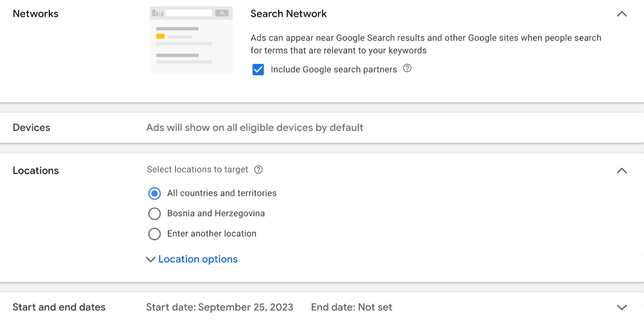The width and height of the screenshot is (644, 320).
Task: Click the Search Network heading
Action: 288,14
